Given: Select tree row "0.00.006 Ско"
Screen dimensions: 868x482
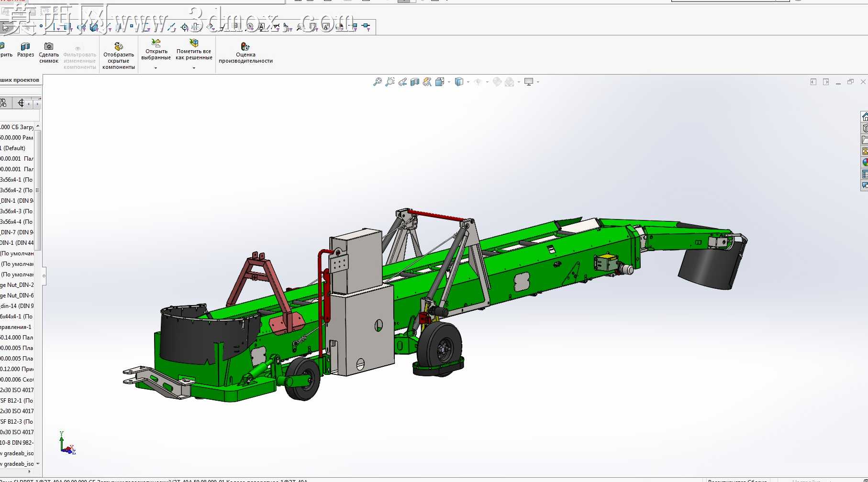Looking at the screenshot, I should [17, 380].
